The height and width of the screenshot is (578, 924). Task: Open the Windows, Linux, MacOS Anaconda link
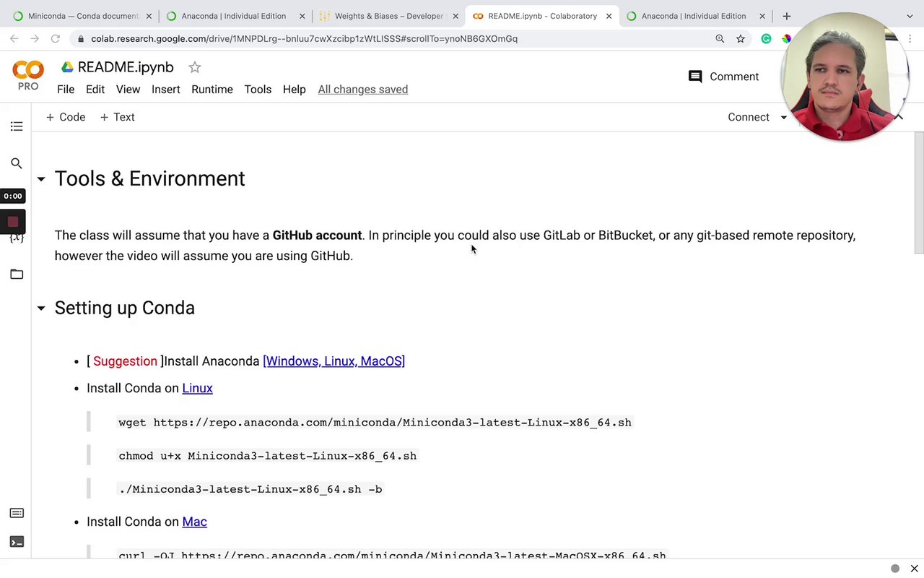click(x=334, y=361)
